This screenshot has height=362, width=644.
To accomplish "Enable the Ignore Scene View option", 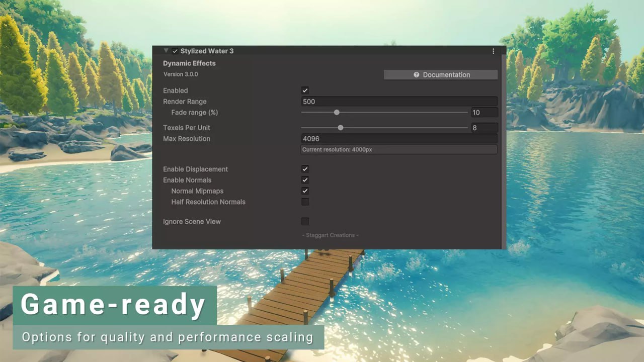I will click(x=305, y=221).
